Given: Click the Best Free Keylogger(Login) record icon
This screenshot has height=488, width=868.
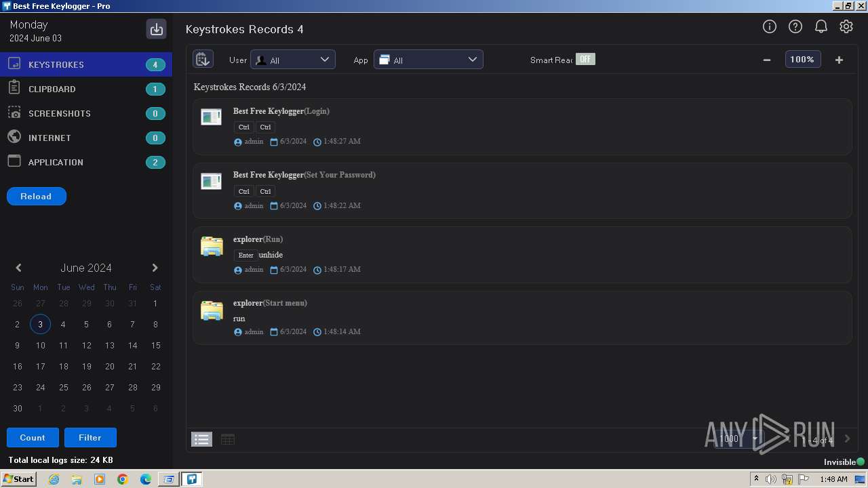Looking at the screenshot, I should [212, 117].
